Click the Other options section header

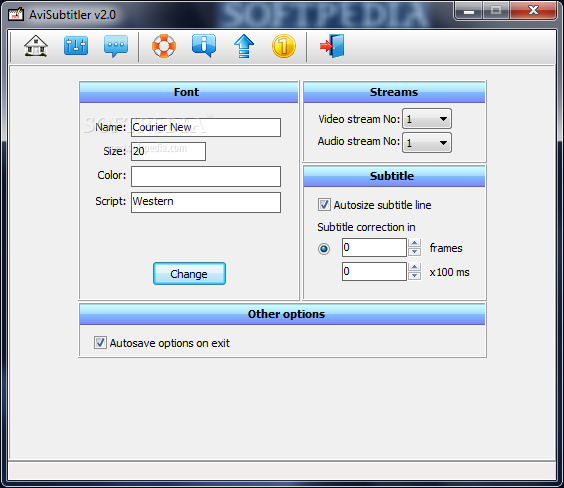[x=282, y=314]
